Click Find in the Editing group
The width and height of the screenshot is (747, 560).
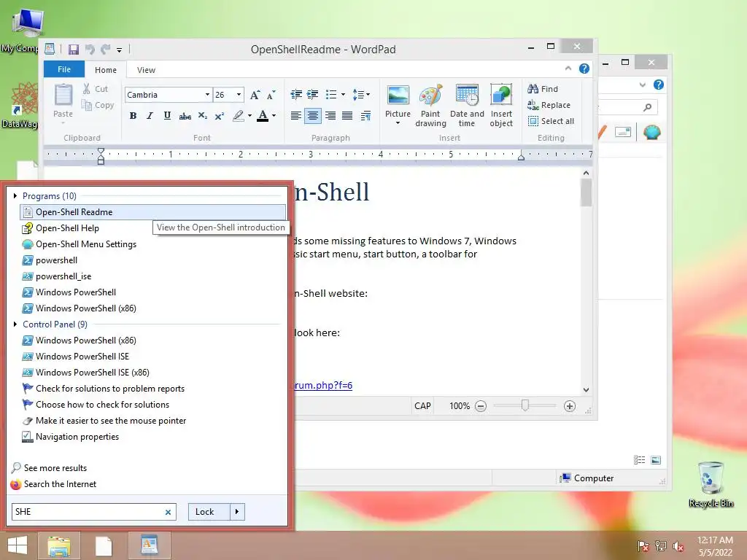(x=543, y=89)
